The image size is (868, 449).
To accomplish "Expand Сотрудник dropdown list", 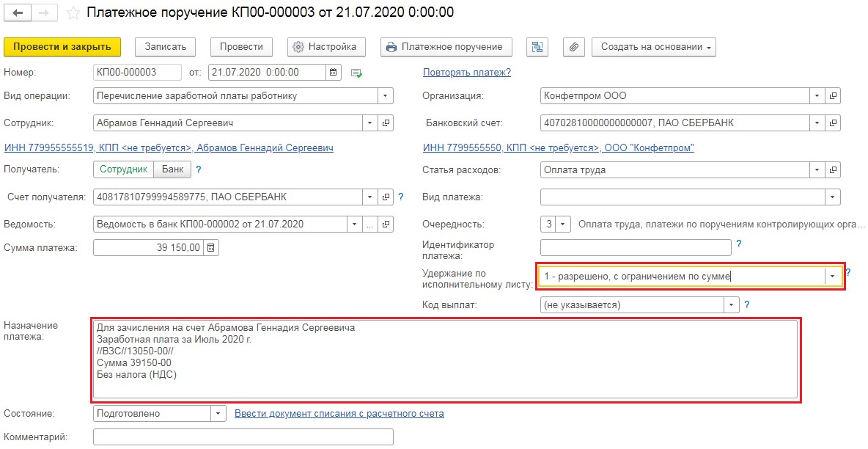I will 370,123.
